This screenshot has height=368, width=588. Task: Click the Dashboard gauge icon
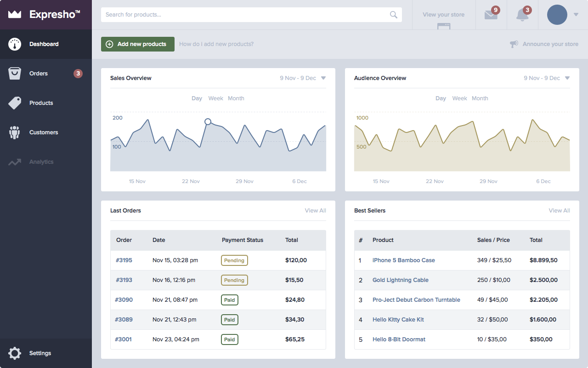[x=15, y=44]
